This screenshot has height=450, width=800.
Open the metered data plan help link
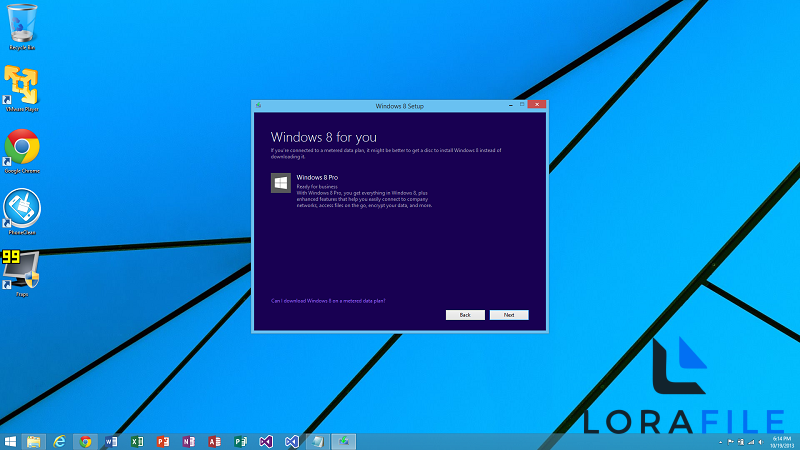click(x=328, y=301)
